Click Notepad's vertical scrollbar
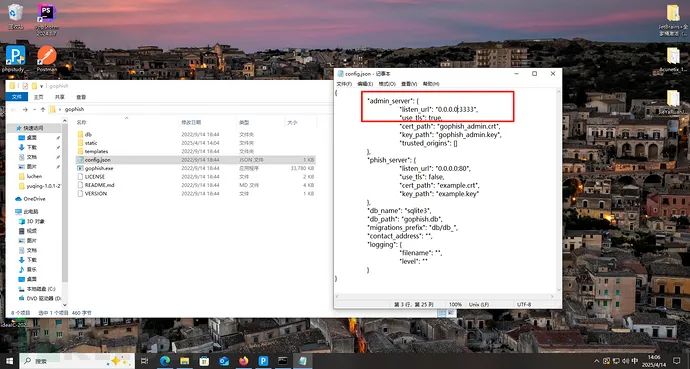Viewport: 690px width, 369px height. [559, 190]
